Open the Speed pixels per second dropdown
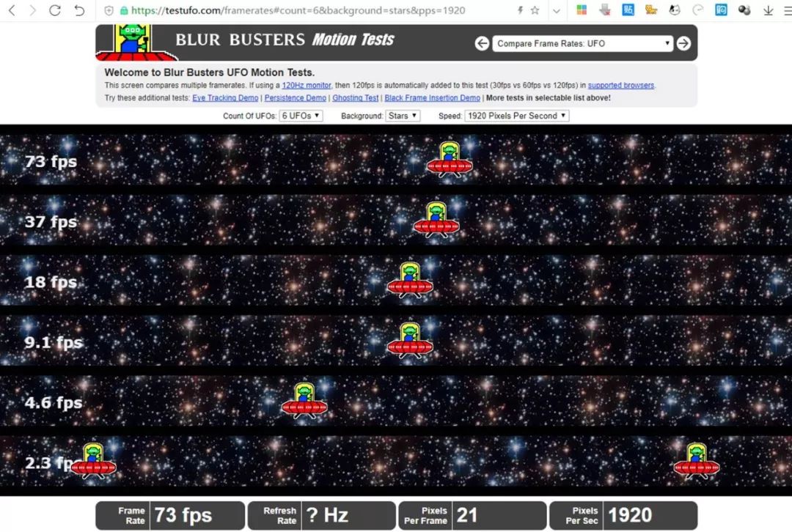This screenshot has height=532, width=792. pos(517,116)
